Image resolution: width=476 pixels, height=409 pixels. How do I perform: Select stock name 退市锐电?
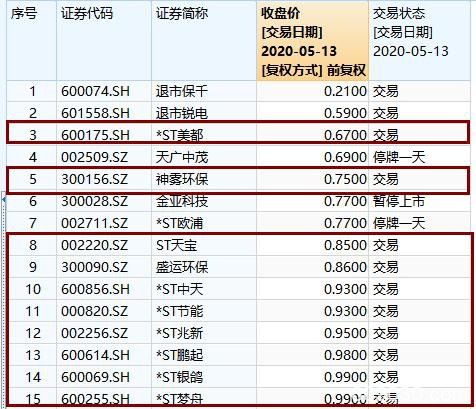tap(182, 113)
